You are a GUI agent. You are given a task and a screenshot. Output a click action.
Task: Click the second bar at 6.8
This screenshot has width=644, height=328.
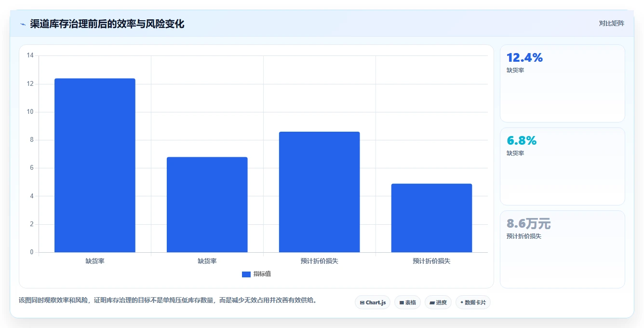(207, 205)
